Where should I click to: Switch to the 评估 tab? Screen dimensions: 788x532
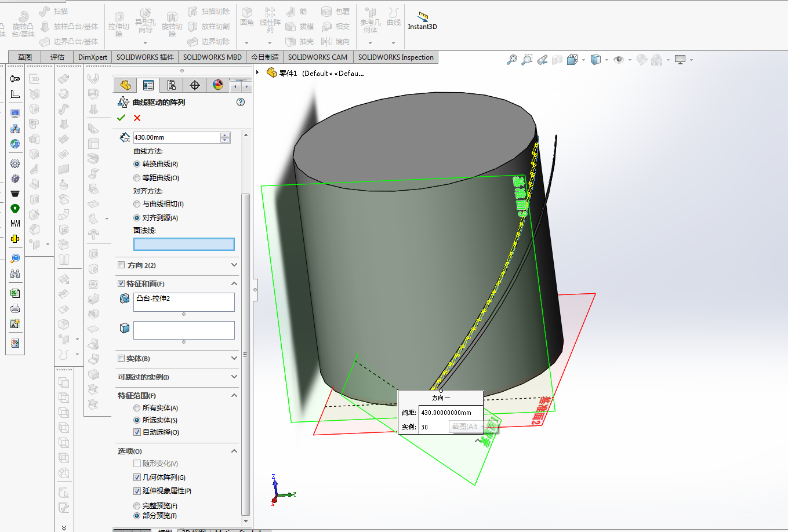point(57,57)
